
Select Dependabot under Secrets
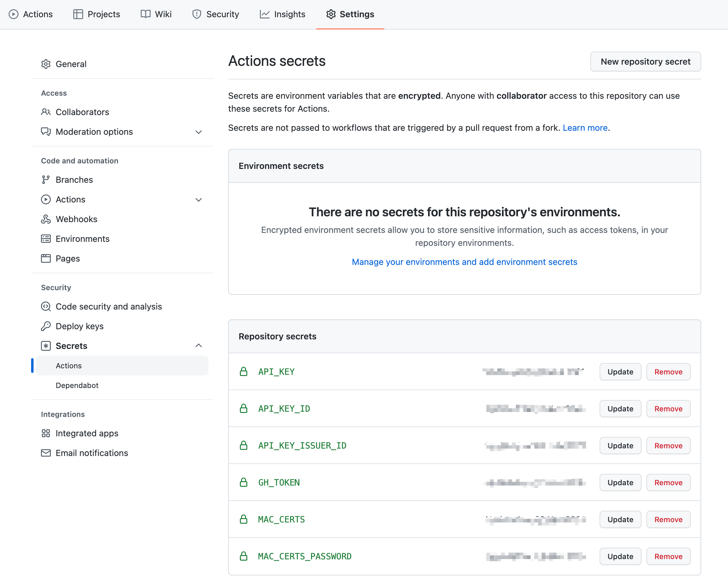click(122, 385)
